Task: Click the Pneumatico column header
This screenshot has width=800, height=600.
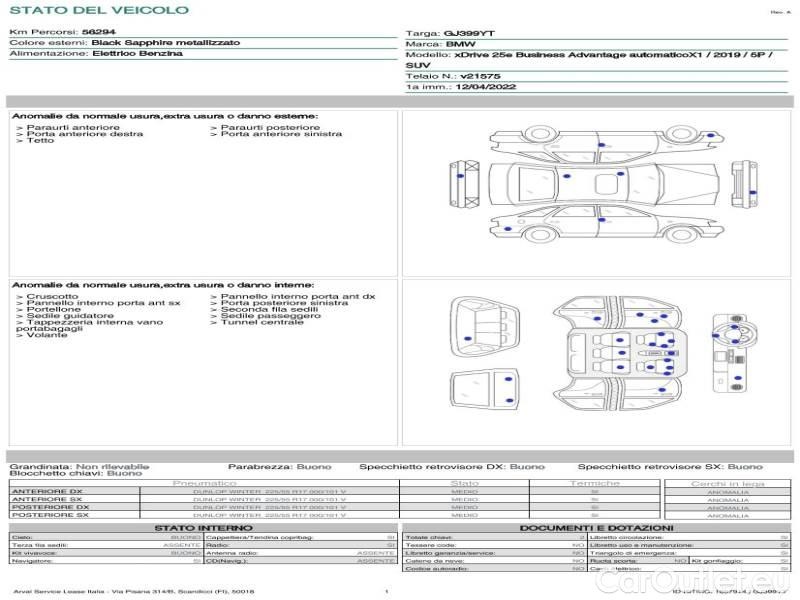Action: (205, 483)
